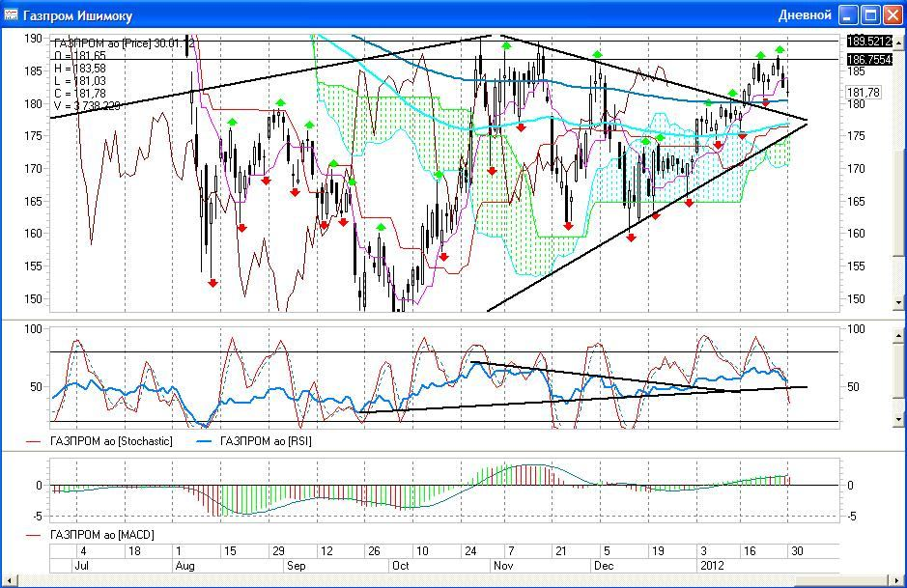
Task: Click the price panel scroll down arrow
Action: click(898, 302)
